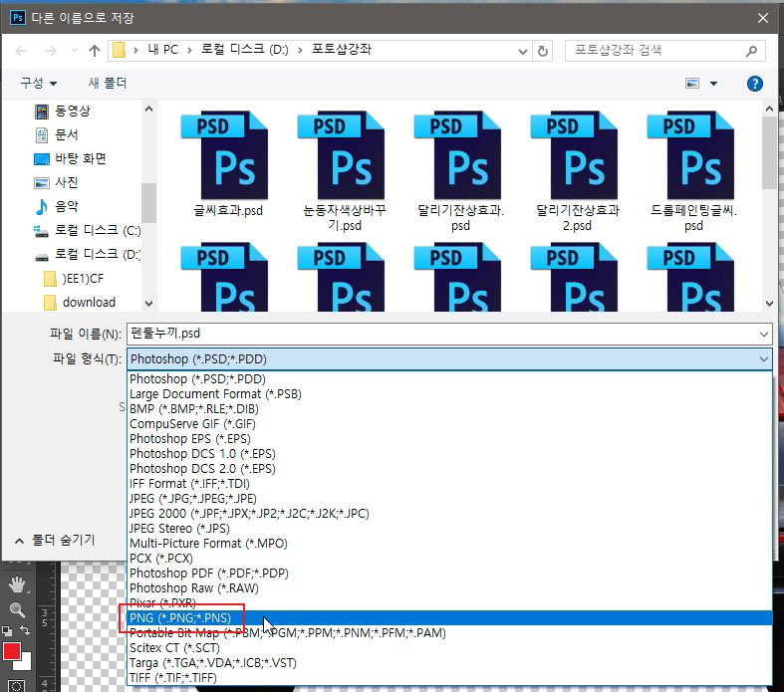
Task: Collapse folders with 폴더 숨기기
Action: [55, 540]
